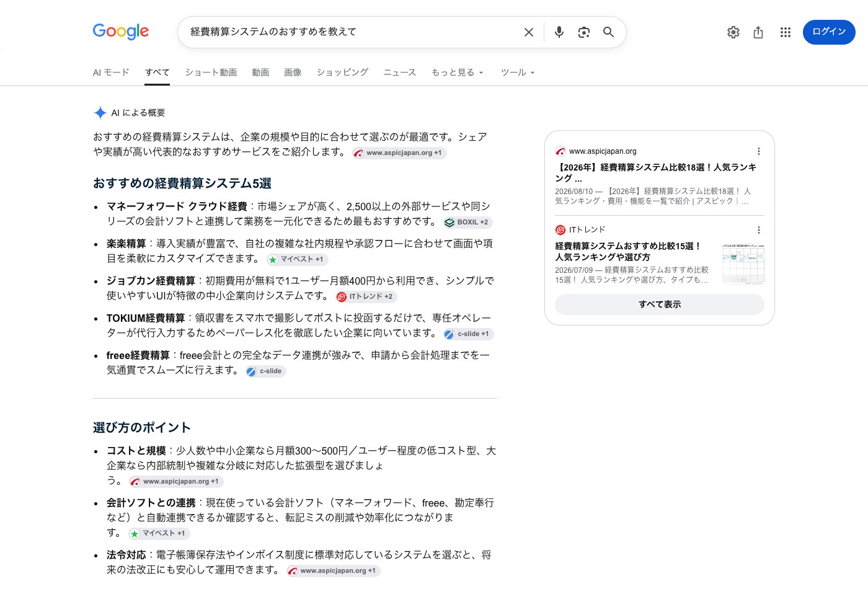This screenshot has width=868, height=589.
Task: Click 法令対応 bold text
Action: point(126,555)
